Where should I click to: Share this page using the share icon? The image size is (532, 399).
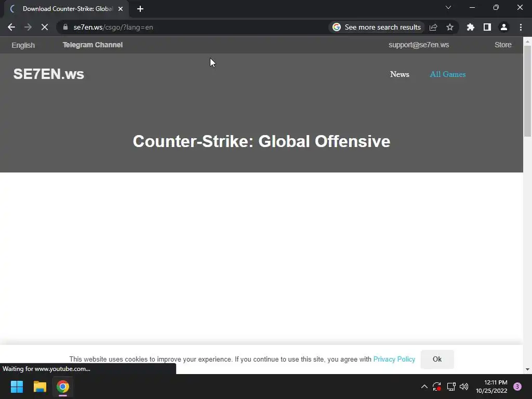coord(433,27)
